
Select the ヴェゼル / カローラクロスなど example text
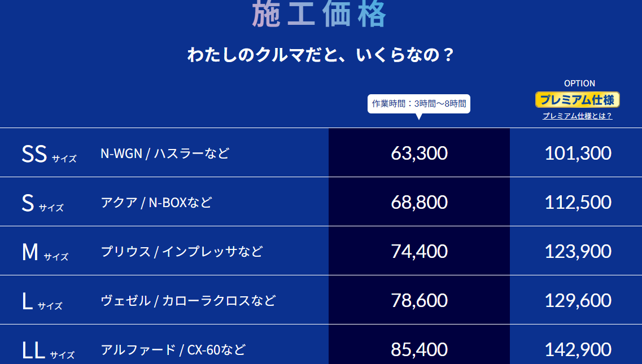188,300
